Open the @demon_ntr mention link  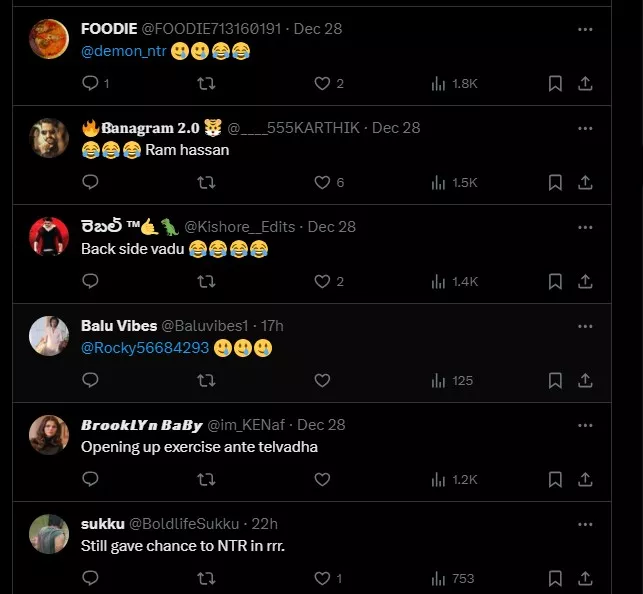coord(123,51)
